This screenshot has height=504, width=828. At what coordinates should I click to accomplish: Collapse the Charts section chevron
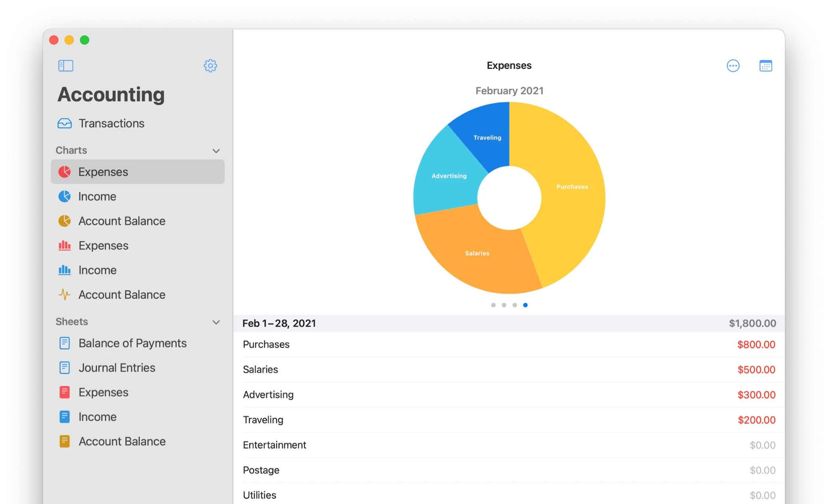(x=216, y=151)
